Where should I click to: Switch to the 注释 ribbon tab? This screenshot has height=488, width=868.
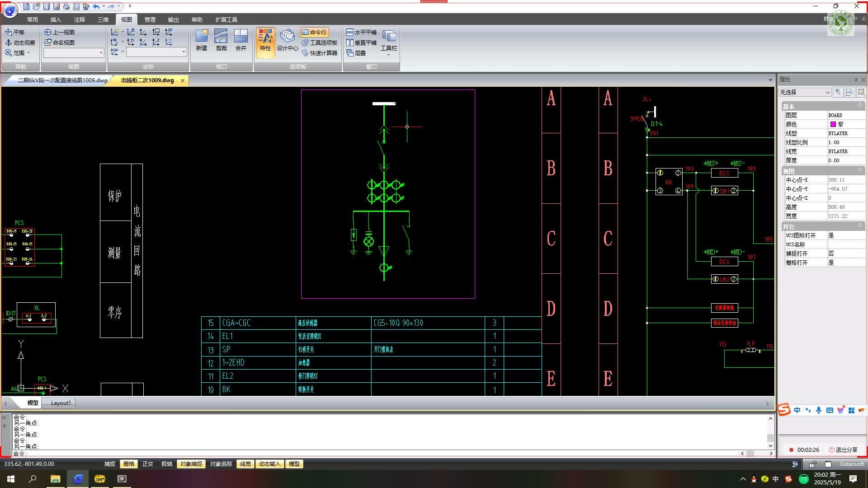pyautogui.click(x=80, y=19)
